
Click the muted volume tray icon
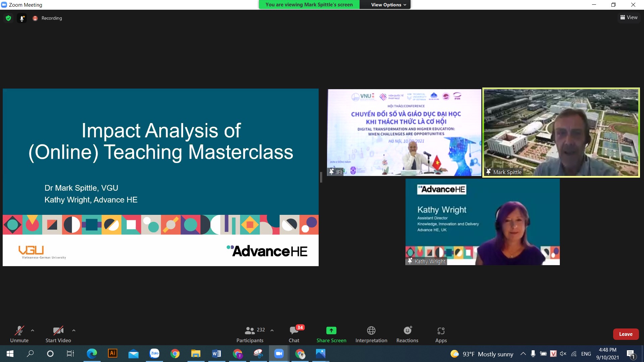[563, 354]
